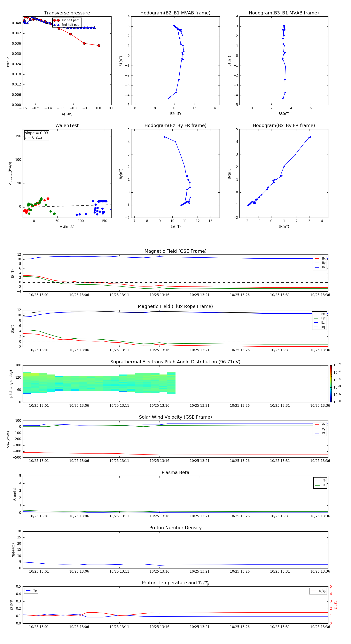Screen dimensions: 351x644
Task: Select the "Plasma Beta" panel title
Action: pyautogui.click(x=175, y=473)
